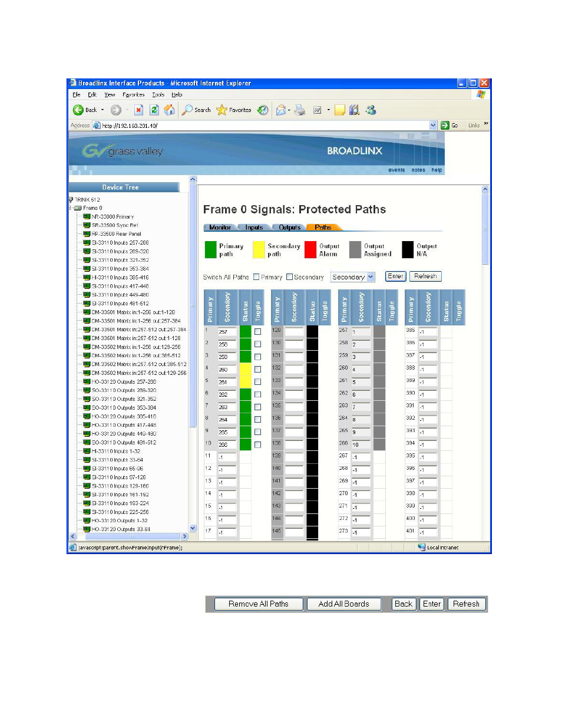Toggle checkbox for primary path 4
The width and height of the screenshot is (562, 728).
click(x=257, y=369)
